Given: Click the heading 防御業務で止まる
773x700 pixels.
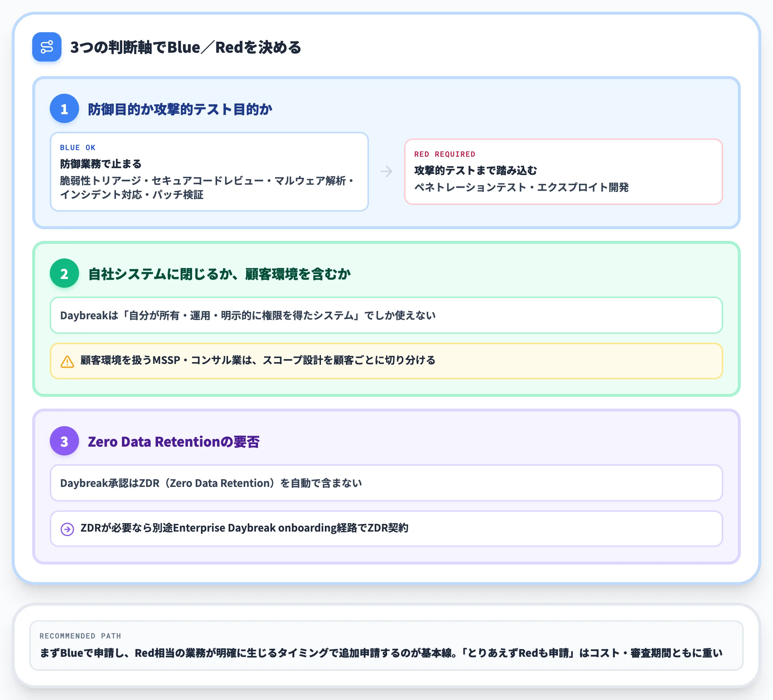Looking at the screenshot, I should (x=101, y=164).
